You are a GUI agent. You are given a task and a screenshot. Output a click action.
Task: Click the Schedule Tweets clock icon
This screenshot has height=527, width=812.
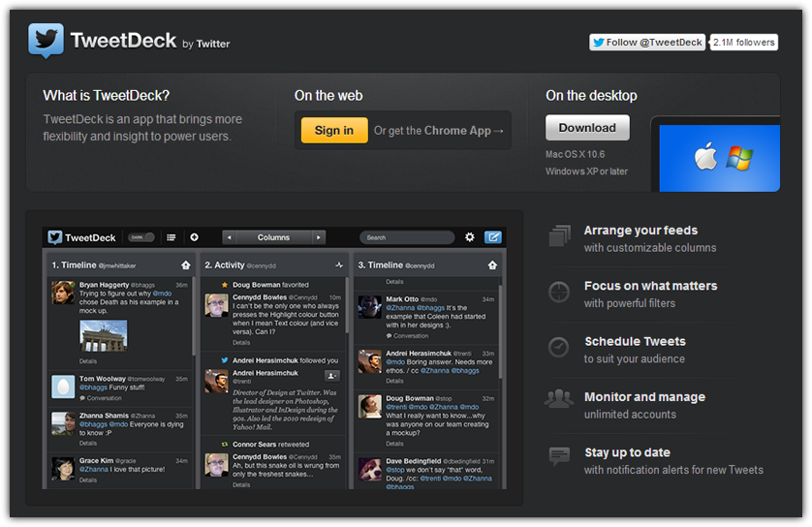pos(559,347)
